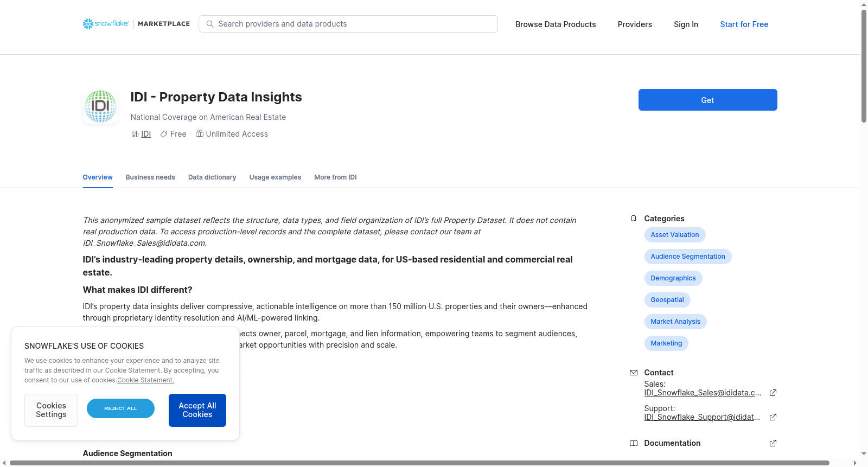Select the Geospatial category tag
Screen dimensions: 868x467
point(667,300)
